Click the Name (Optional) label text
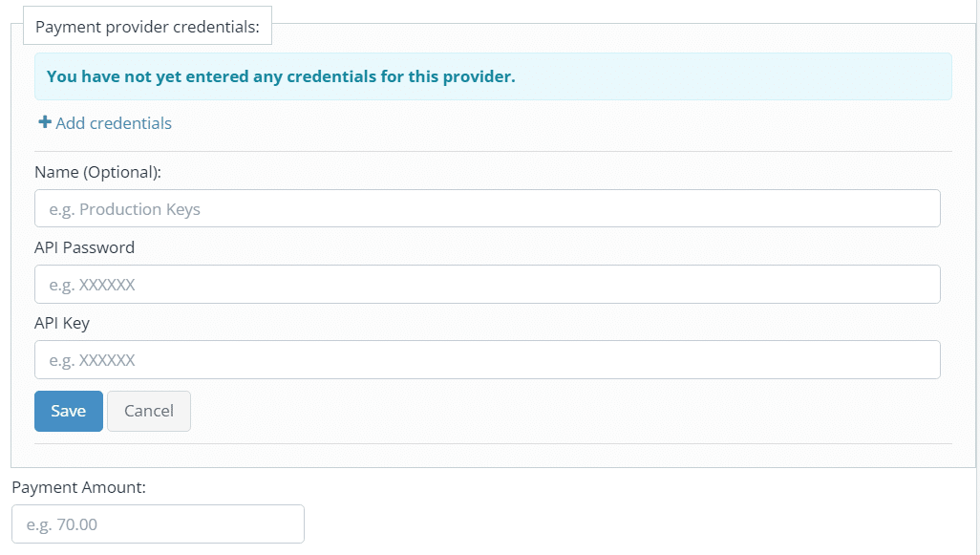Screen dimensions: 980x555 click(x=97, y=173)
